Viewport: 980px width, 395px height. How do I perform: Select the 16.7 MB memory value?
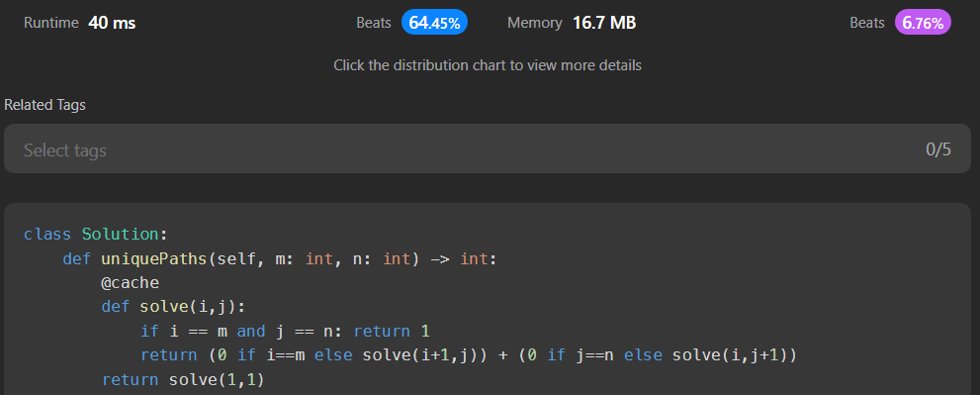[x=604, y=23]
